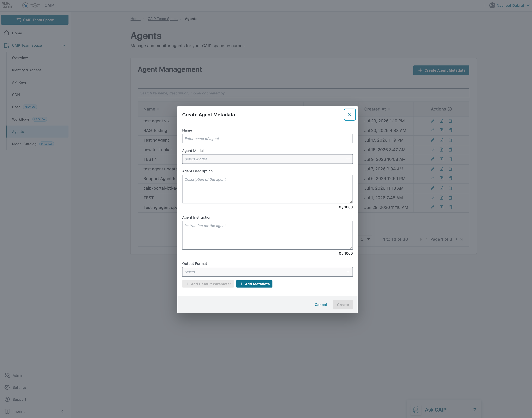
Task: Click Create Agent Metadata button in header
Action: coord(441,70)
